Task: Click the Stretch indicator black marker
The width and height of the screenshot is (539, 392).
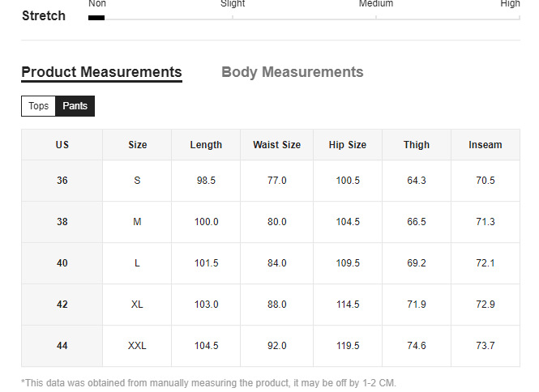Action: point(96,18)
